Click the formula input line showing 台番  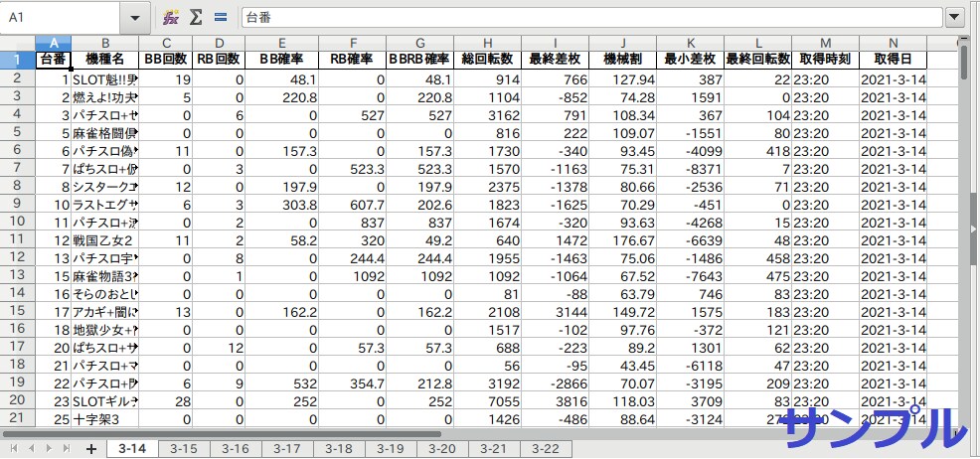[x=592, y=18]
